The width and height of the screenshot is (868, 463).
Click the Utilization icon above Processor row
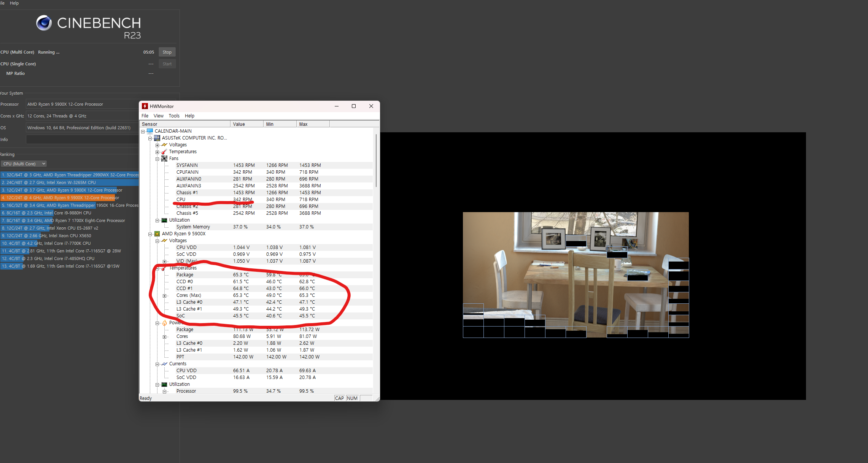(x=164, y=384)
